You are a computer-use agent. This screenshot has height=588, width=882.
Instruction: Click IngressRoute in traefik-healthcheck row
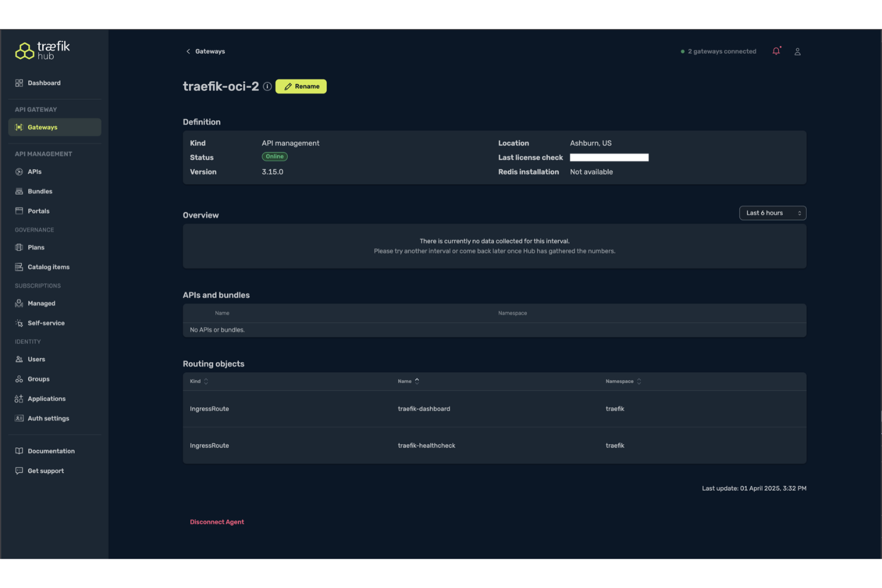point(209,446)
